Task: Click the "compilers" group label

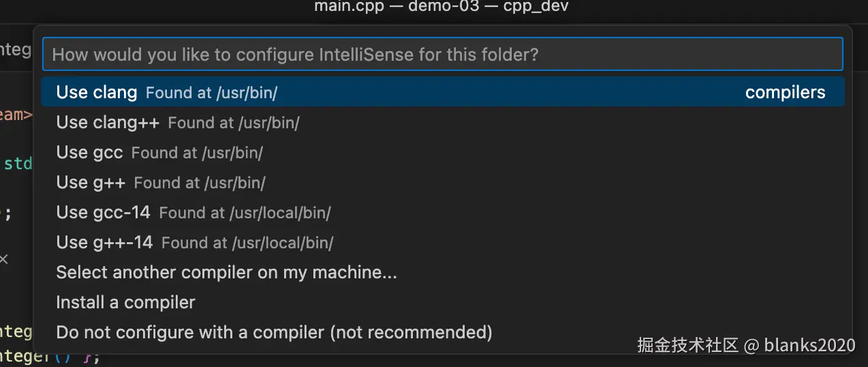Action: point(785,93)
